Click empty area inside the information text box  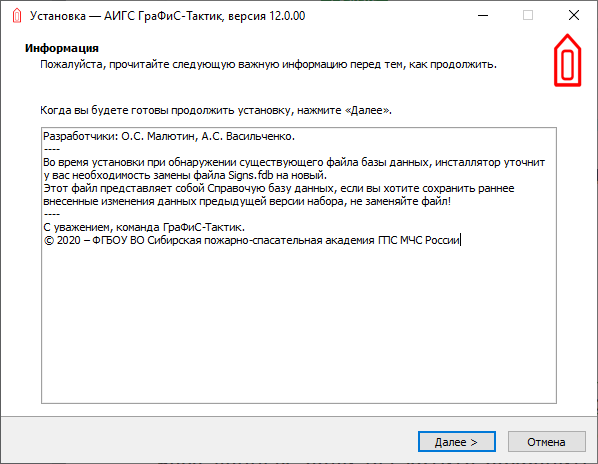click(x=299, y=324)
